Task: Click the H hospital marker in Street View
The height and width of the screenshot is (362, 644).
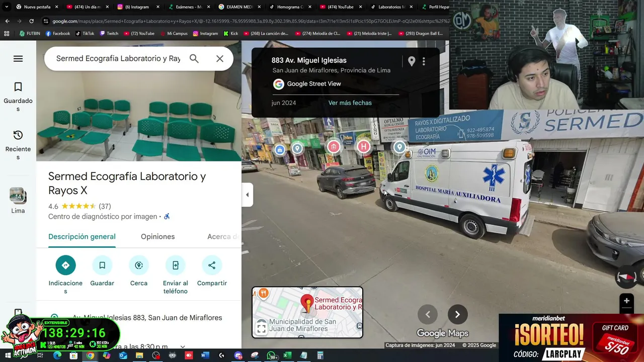Action: tap(363, 147)
